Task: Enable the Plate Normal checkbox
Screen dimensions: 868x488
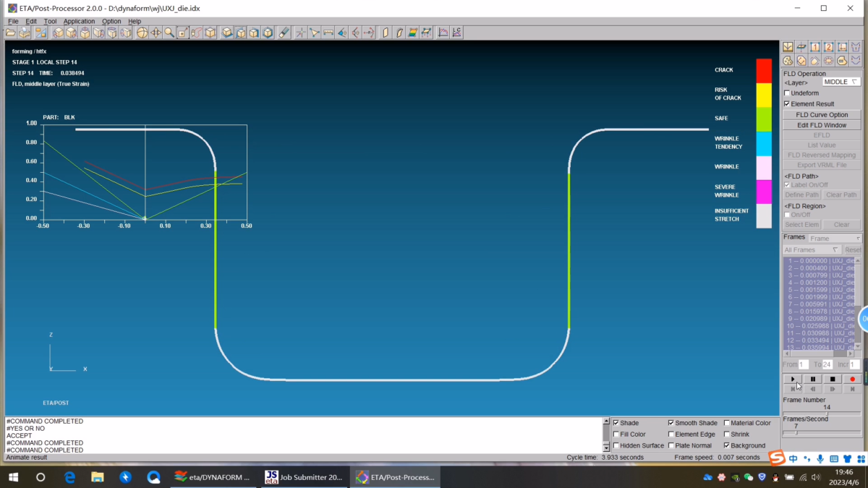Action: 671,445
